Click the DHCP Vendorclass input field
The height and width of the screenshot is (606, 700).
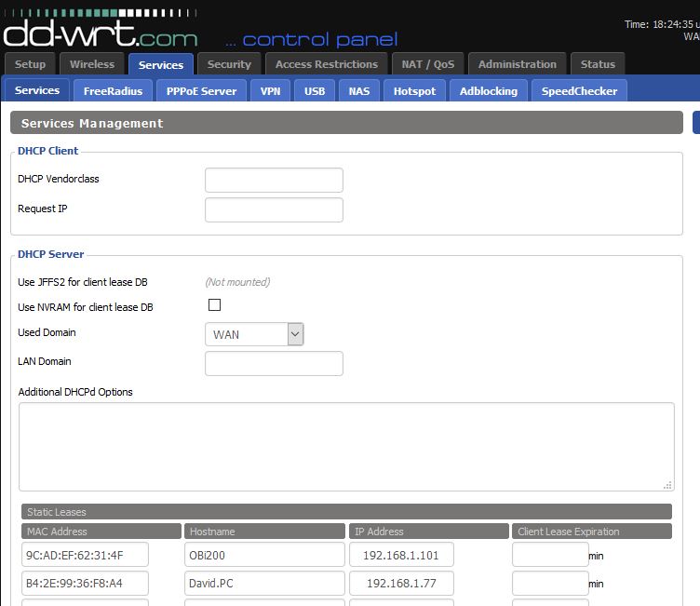pyautogui.click(x=274, y=180)
